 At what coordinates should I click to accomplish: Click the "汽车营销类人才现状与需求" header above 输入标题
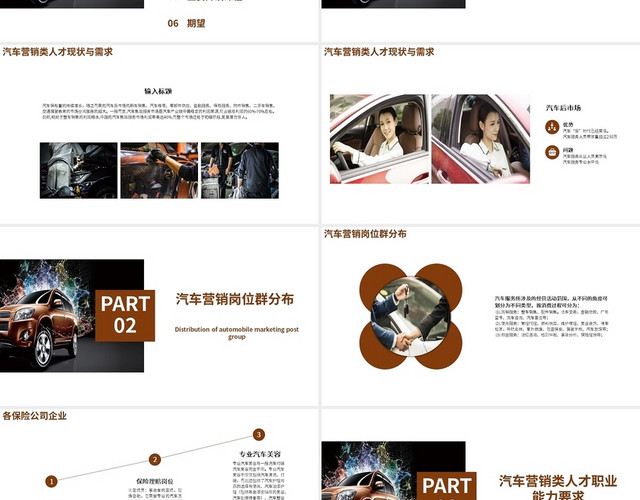pyautogui.click(x=58, y=52)
